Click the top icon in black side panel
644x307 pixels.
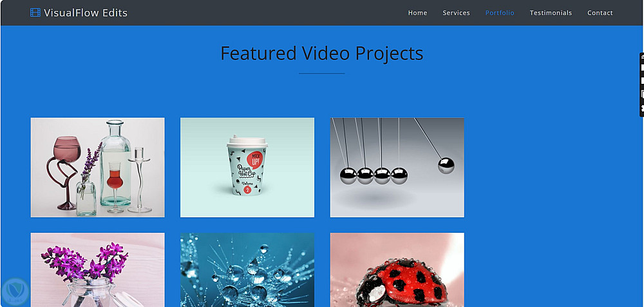click(642, 57)
